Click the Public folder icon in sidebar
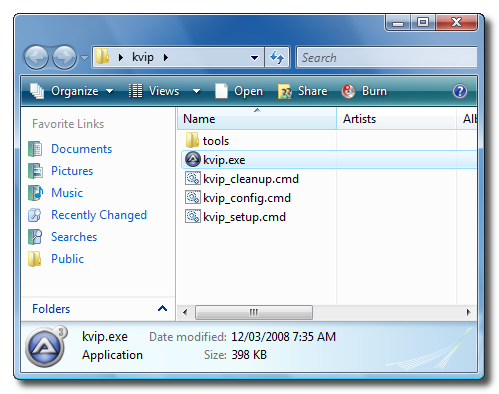499x394 pixels. (35, 259)
